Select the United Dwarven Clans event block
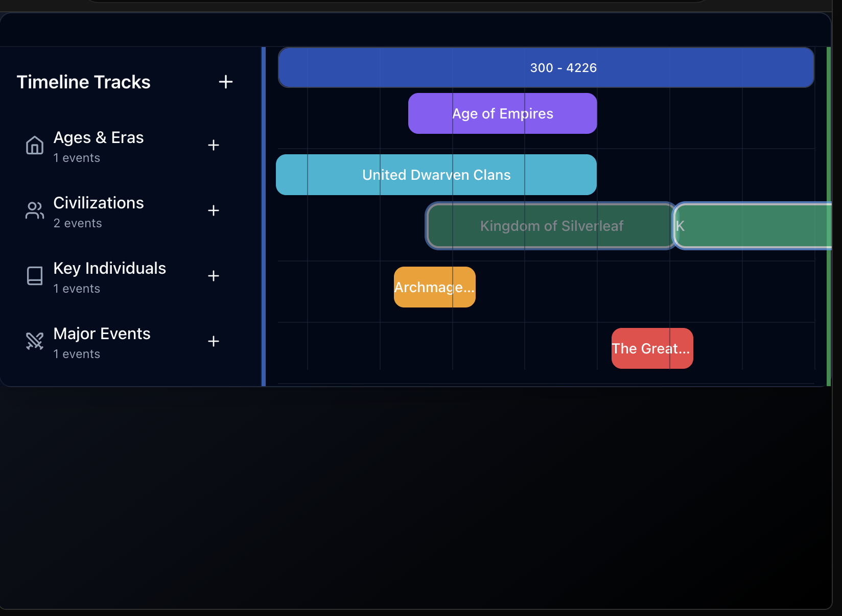Screen dimensions: 842x616 (x=436, y=175)
